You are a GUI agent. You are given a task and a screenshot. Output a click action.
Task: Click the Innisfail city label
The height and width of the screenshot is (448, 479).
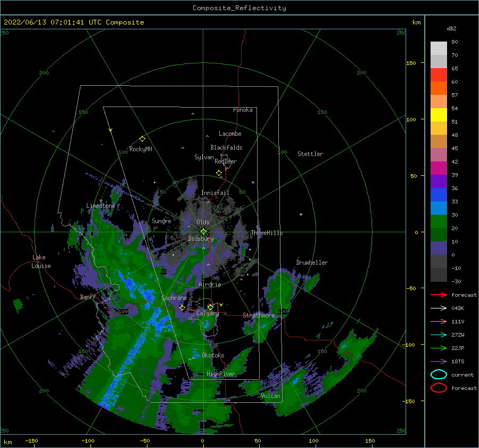point(215,193)
